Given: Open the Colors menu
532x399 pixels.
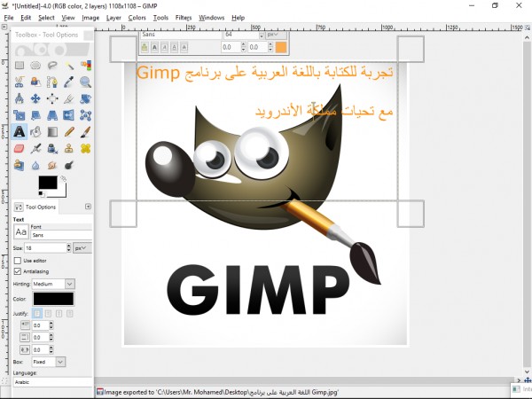Looking at the screenshot, I should pos(137,18).
